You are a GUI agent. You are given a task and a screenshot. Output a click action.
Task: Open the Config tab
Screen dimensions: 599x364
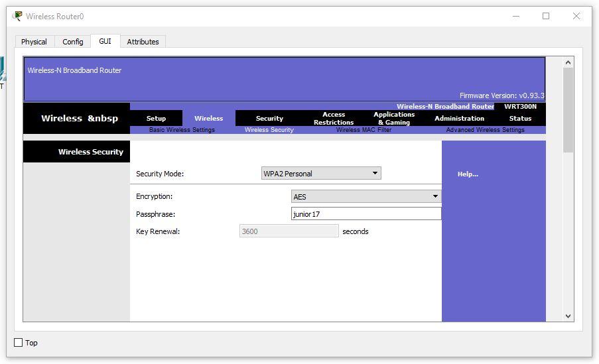(72, 42)
